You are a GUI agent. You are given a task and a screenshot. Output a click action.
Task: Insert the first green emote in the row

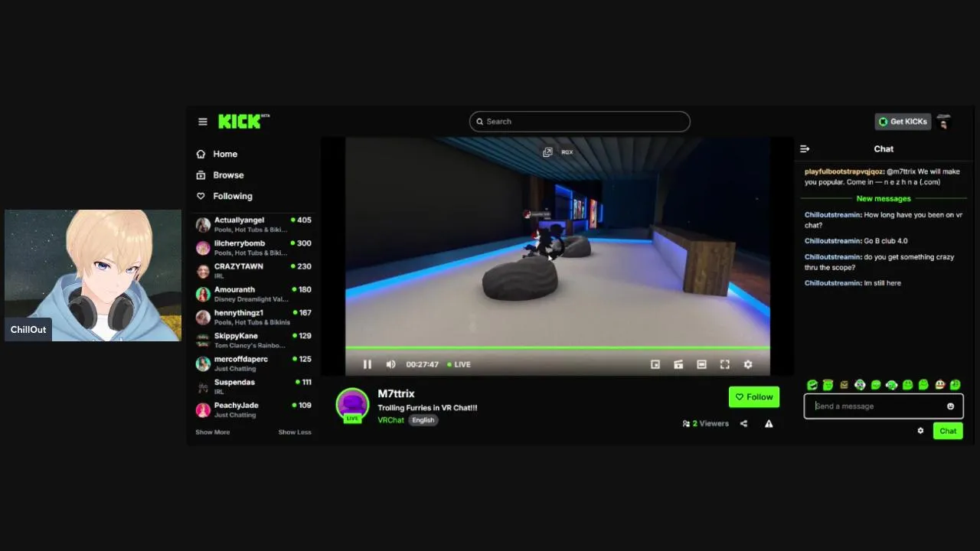tap(812, 385)
